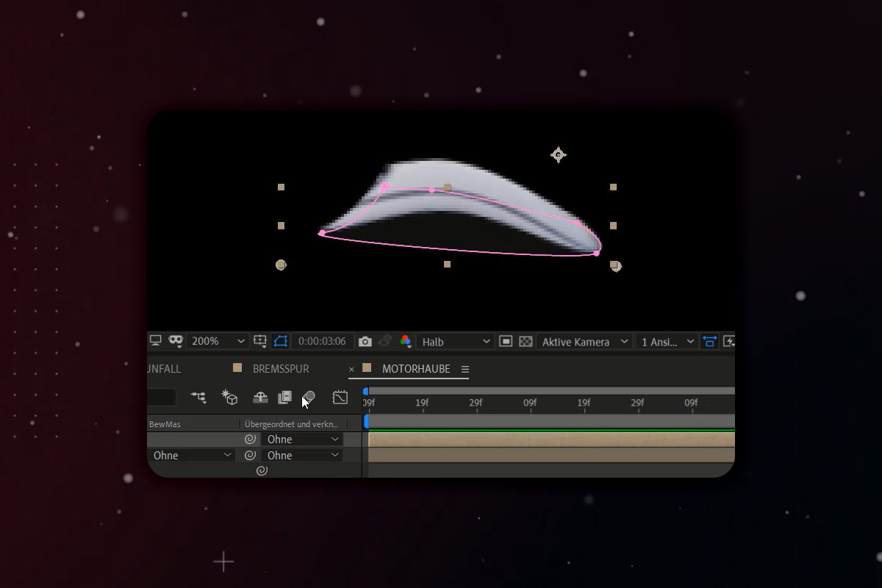Image resolution: width=882 pixels, height=588 pixels.
Task: Open the MOTORHAUBE panel menu
Action: tap(465, 369)
